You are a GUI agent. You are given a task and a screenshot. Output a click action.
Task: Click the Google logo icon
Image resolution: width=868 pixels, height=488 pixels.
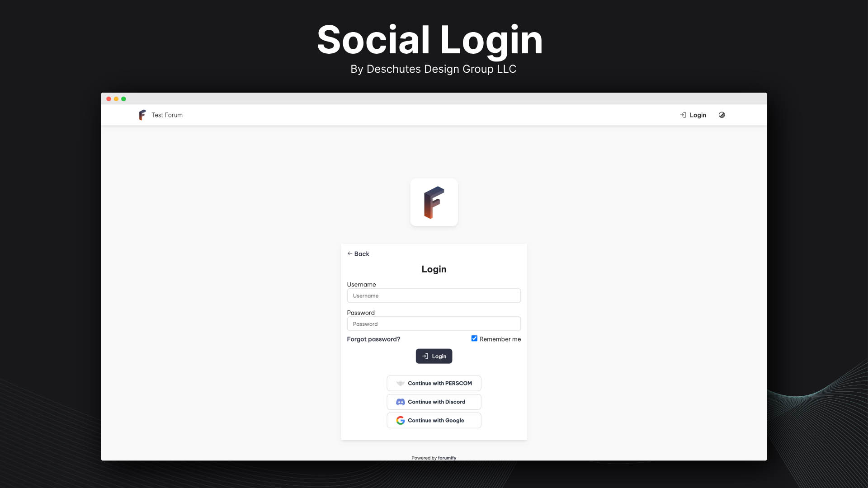tap(401, 420)
